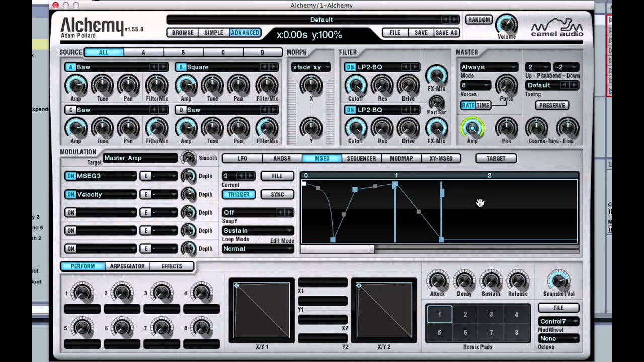Click the master Volume knob
This screenshot has height=362, width=644.
click(x=506, y=24)
